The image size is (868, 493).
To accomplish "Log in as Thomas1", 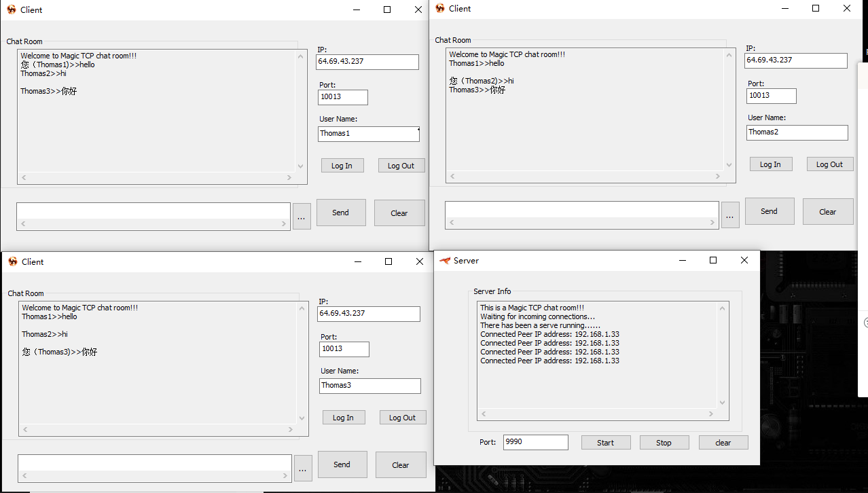I will tap(342, 166).
